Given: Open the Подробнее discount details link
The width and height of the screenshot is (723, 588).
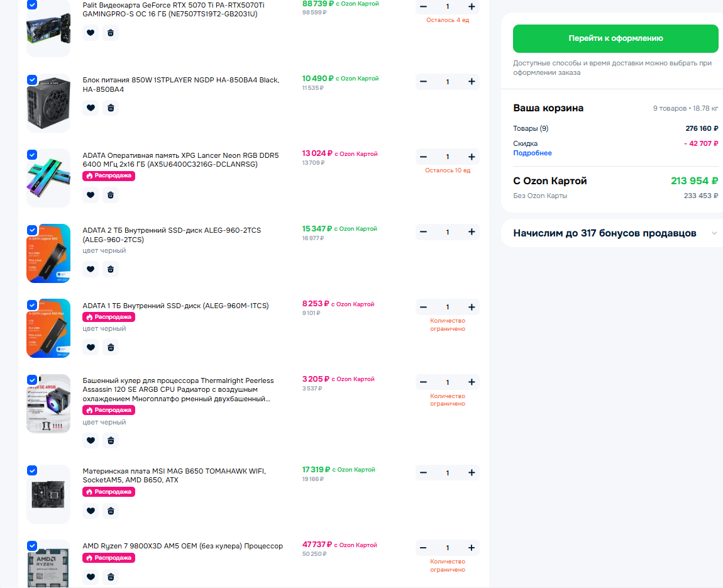Looking at the screenshot, I should coord(532,153).
